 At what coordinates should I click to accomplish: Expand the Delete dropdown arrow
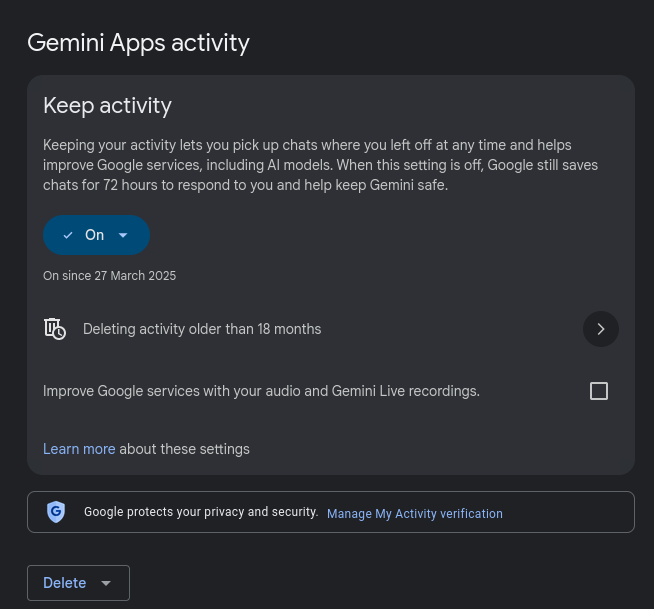coord(107,583)
